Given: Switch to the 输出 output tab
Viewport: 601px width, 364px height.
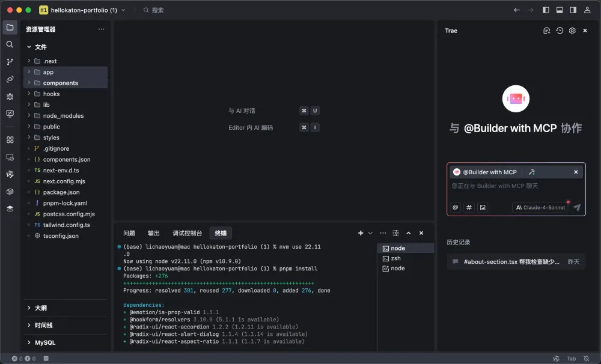Looking at the screenshot, I should point(154,233).
